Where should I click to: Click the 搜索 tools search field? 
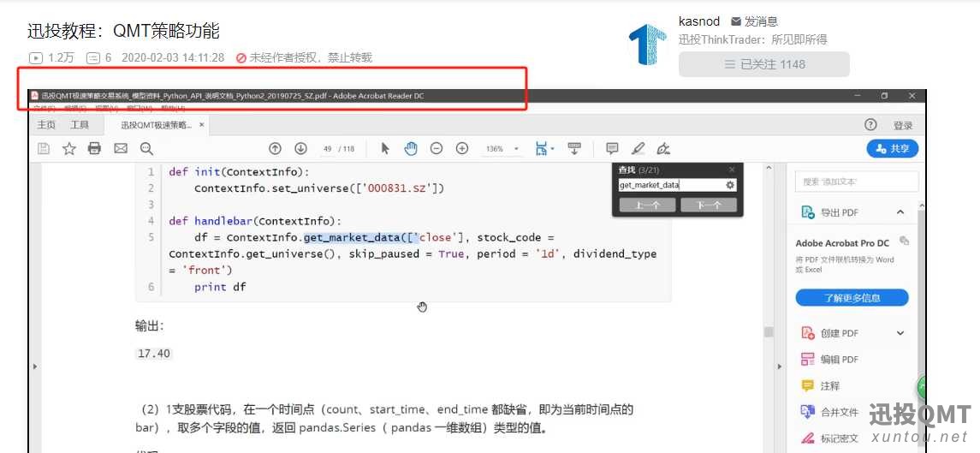[856, 182]
